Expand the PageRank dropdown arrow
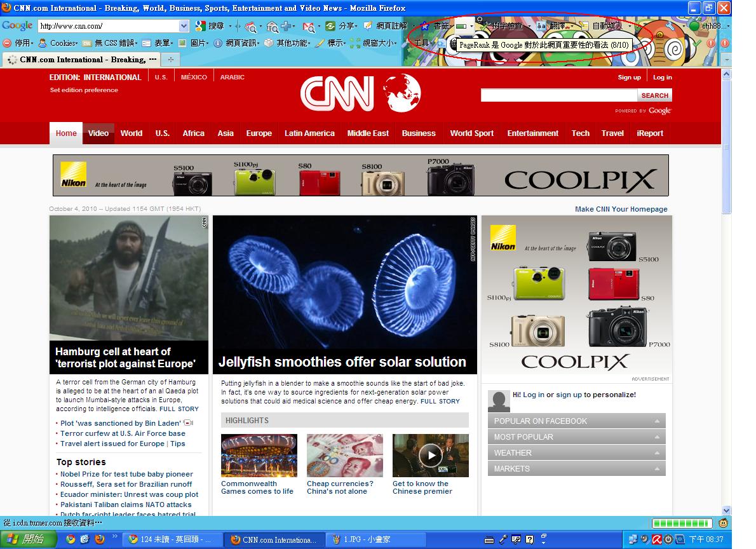Screen dimensions: 756x549 (471, 26)
